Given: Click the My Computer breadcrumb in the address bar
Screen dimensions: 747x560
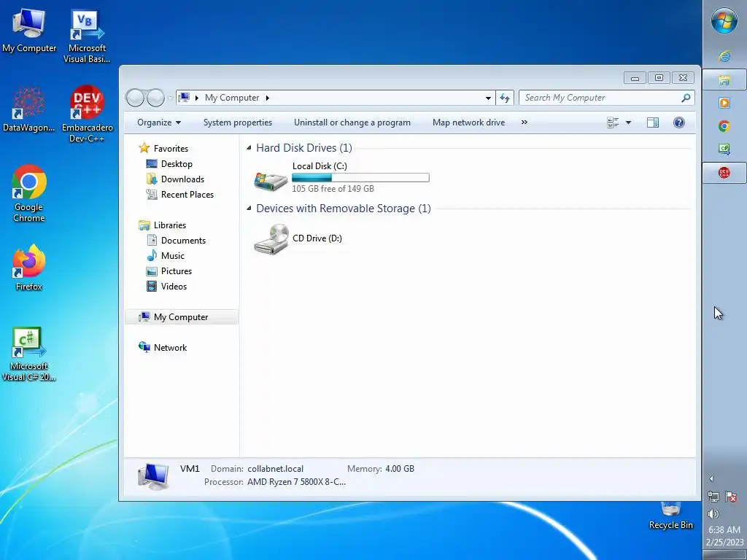Looking at the screenshot, I should coord(231,98).
